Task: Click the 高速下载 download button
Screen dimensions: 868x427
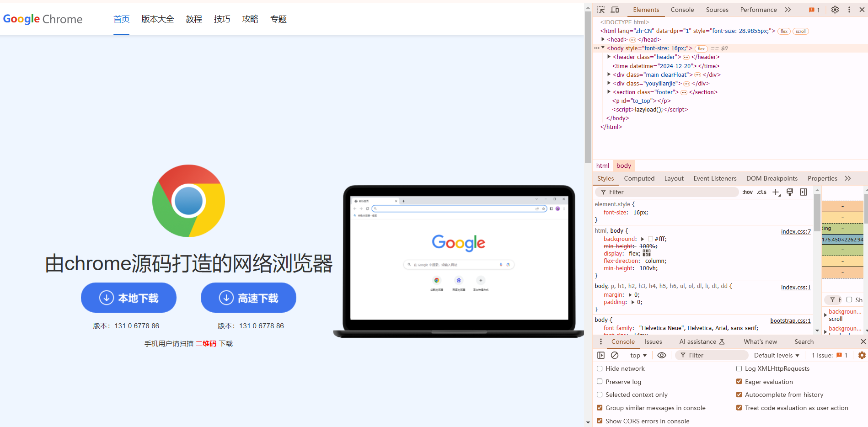Action: (248, 298)
